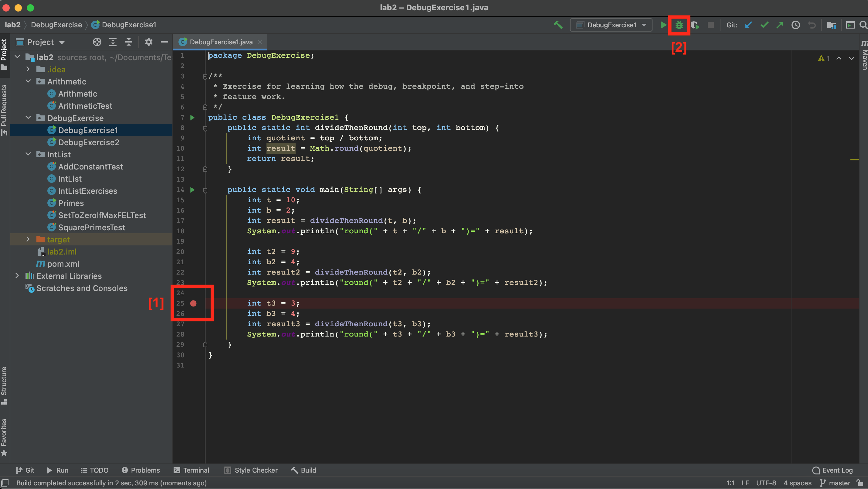Click the master Git branch widget
868x489 pixels.
(835, 483)
